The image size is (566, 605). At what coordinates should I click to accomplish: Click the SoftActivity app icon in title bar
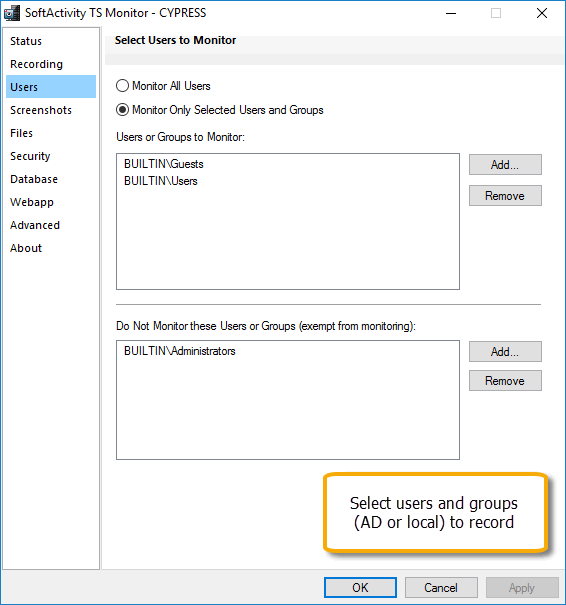(12, 13)
